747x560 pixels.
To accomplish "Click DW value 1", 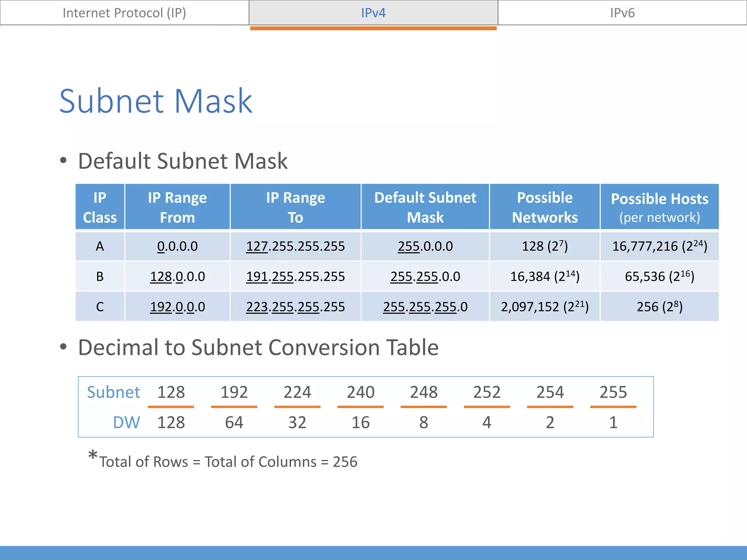I will (613, 423).
